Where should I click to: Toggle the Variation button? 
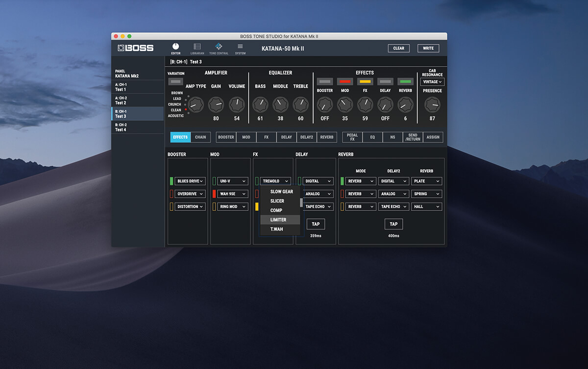pyautogui.click(x=175, y=81)
